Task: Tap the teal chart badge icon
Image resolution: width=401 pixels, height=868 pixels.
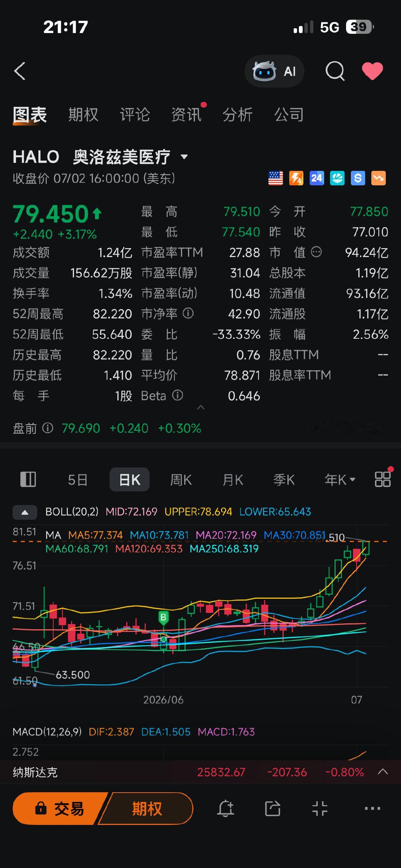Action: (x=337, y=178)
